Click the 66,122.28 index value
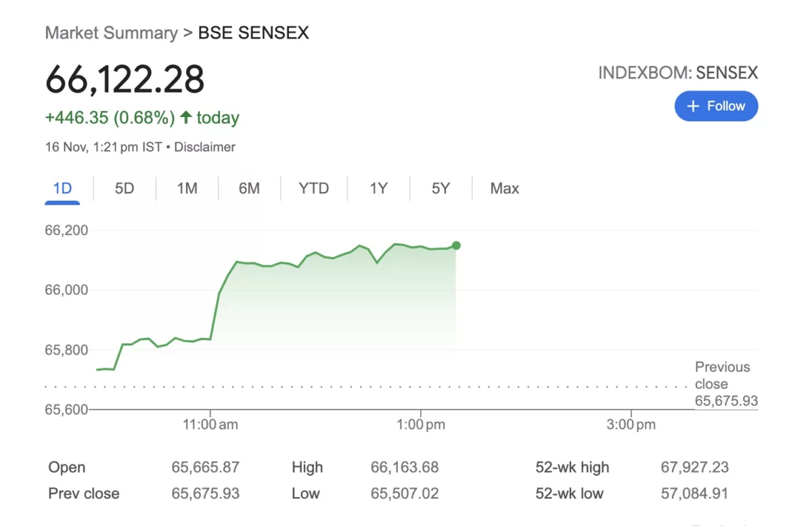The width and height of the screenshot is (812, 526). point(125,80)
